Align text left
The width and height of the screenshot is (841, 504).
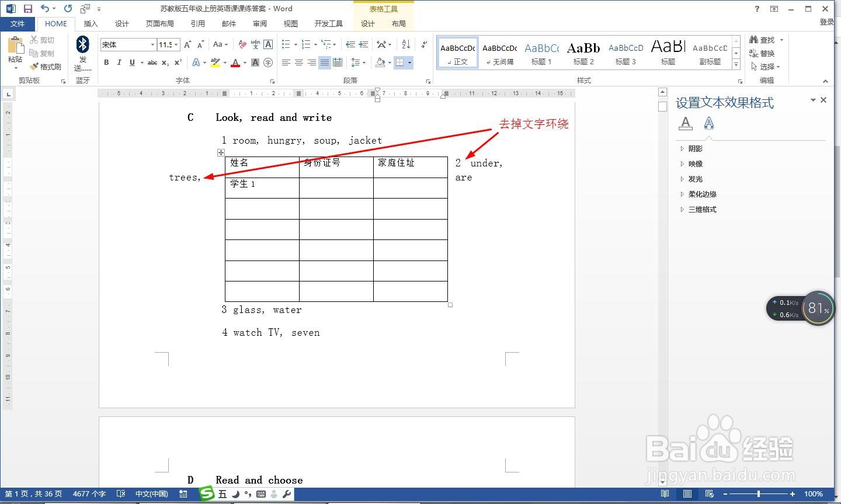click(286, 62)
